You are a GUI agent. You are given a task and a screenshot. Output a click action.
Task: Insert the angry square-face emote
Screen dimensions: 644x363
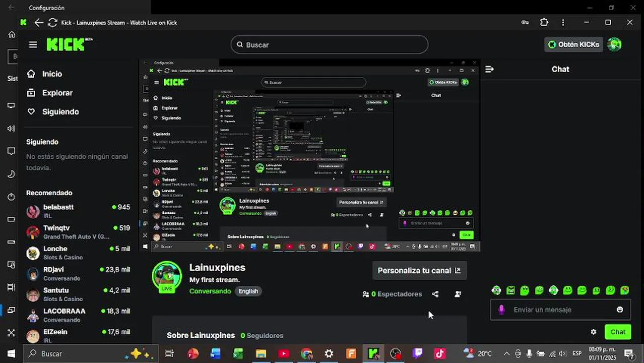click(510, 290)
